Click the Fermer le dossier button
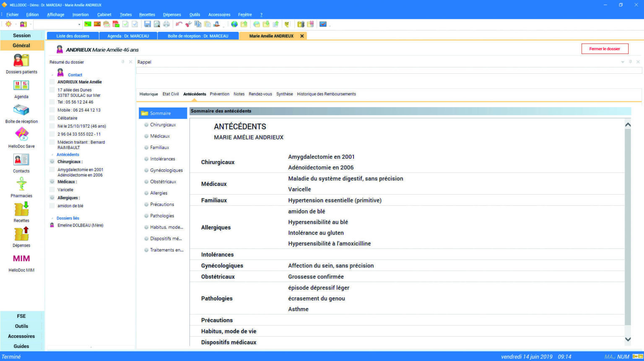The image size is (644, 361). click(605, 49)
